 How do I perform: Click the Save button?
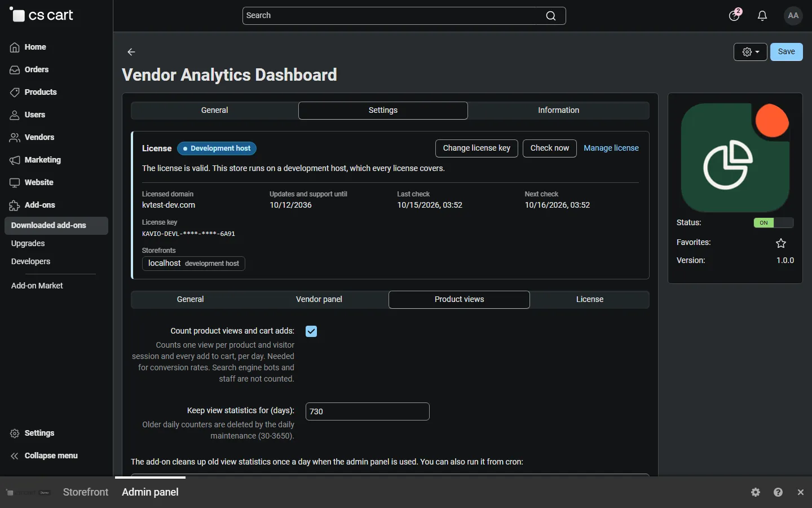(787, 52)
